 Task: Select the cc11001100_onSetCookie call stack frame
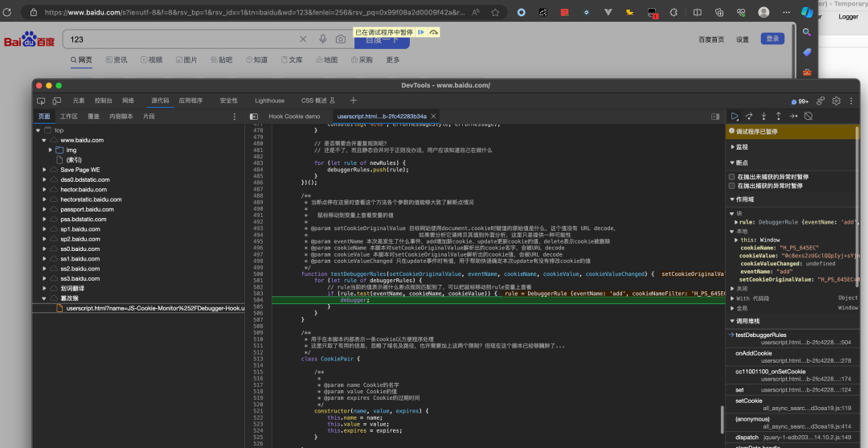click(792, 375)
